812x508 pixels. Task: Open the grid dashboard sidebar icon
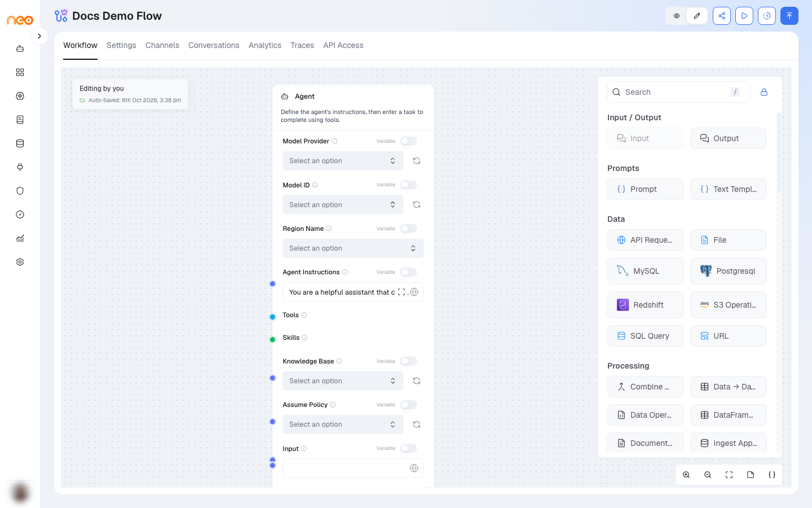pyautogui.click(x=20, y=72)
